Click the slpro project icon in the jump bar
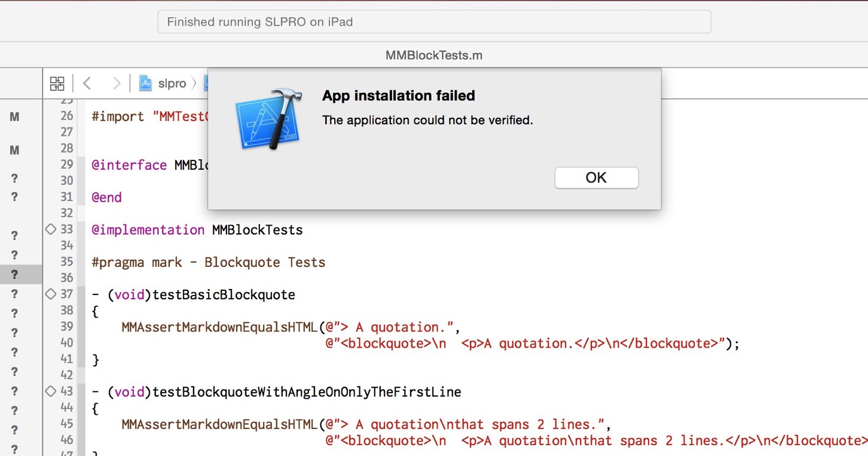The width and height of the screenshot is (868, 456). pos(145,83)
